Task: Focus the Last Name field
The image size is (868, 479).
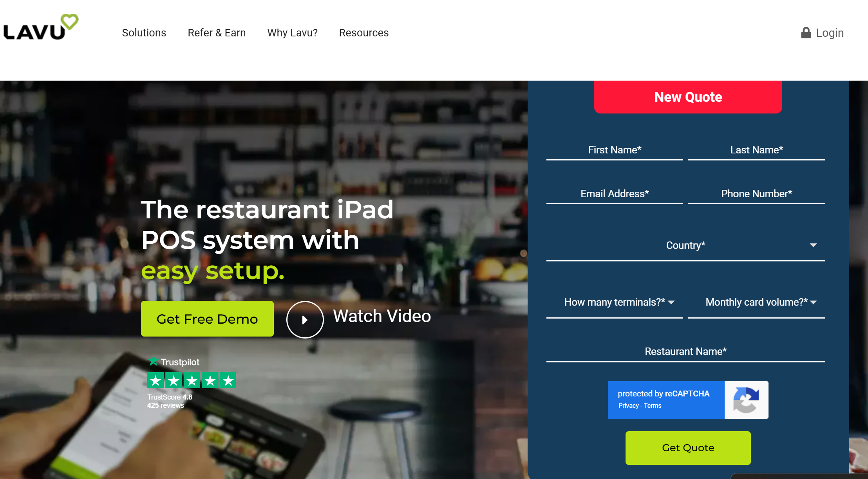Action: point(756,150)
